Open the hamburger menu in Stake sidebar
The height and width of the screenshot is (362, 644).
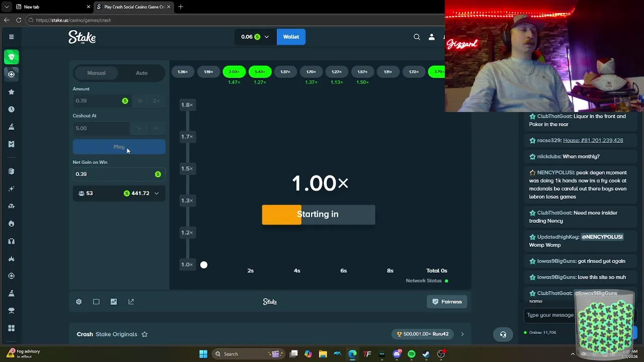click(11, 37)
